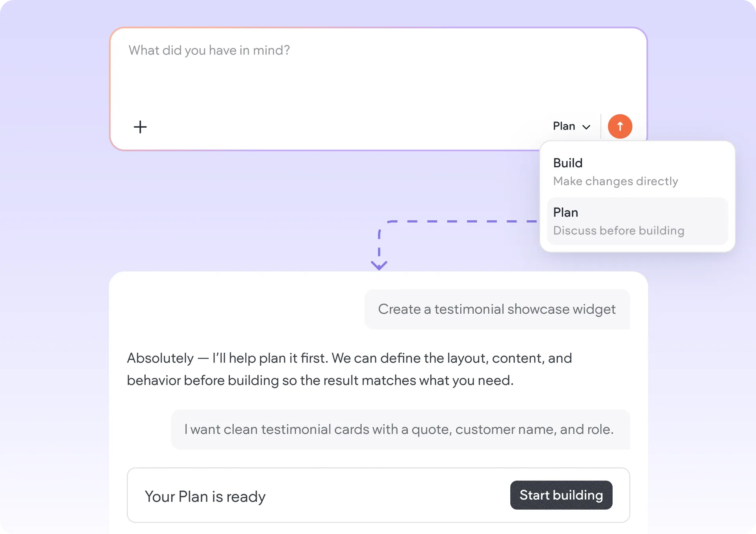This screenshot has width=756, height=534.
Task: Expand the Plan mode chevron
Action: pyautogui.click(x=586, y=127)
